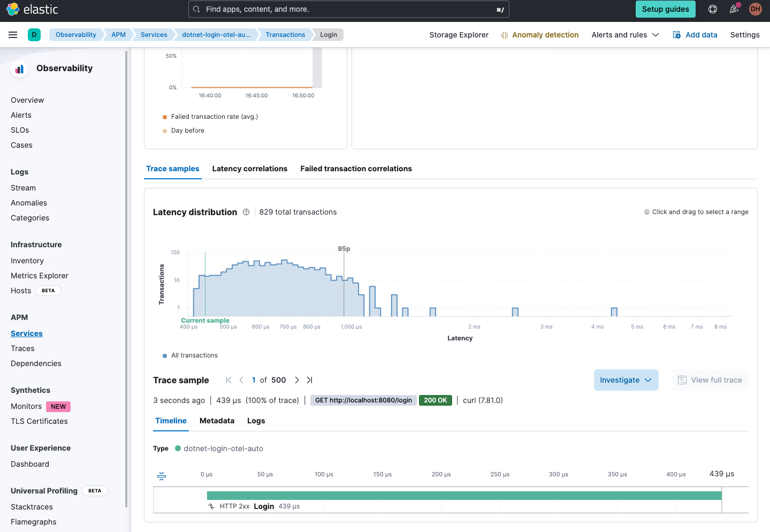Toggle the Day before legend series
The width and height of the screenshot is (770, 532).
click(x=187, y=131)
